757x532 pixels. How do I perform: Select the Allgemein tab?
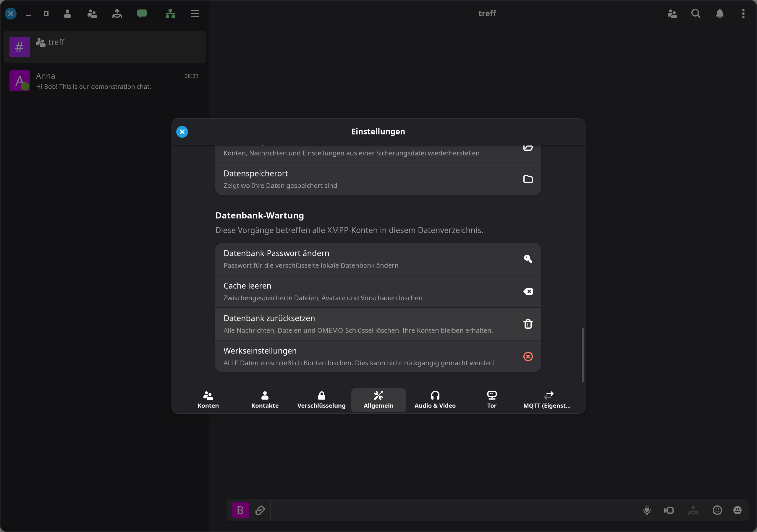point(378,400)
